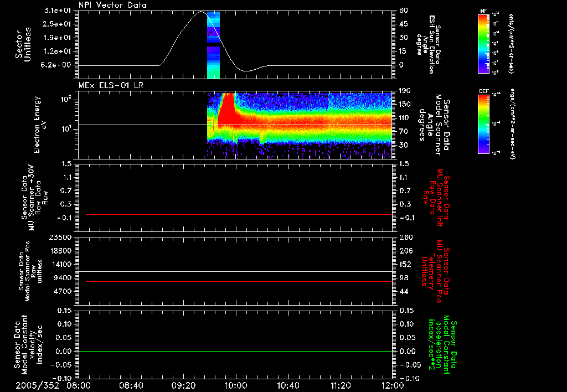Select the "Electron Energy eV" axis title
This screenshot has width=567, height=392.
[40, 125]
